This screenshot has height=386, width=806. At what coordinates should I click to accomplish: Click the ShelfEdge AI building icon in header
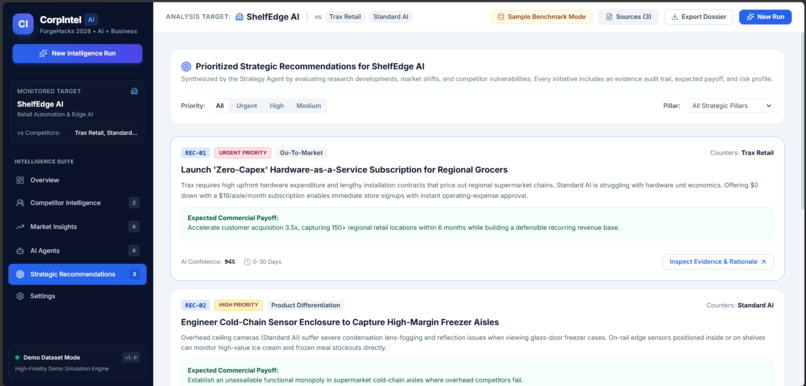(239, 17)
